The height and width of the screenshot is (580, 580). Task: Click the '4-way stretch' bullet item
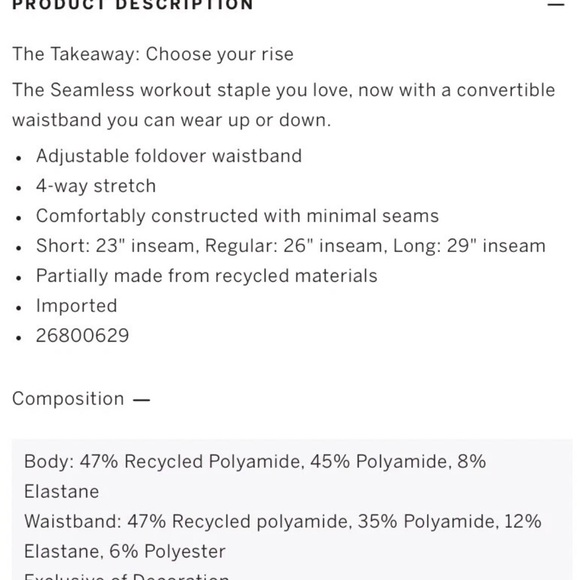[x=96, y=186]
